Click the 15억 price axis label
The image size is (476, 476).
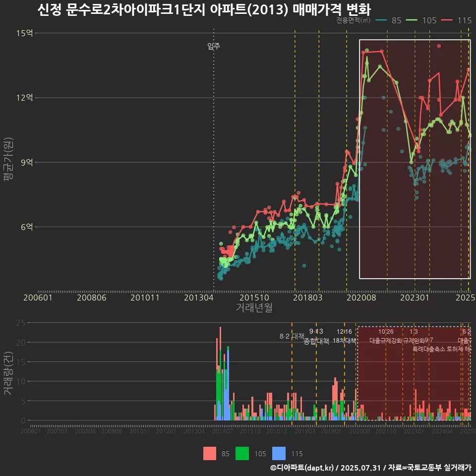tap(25, 33)
